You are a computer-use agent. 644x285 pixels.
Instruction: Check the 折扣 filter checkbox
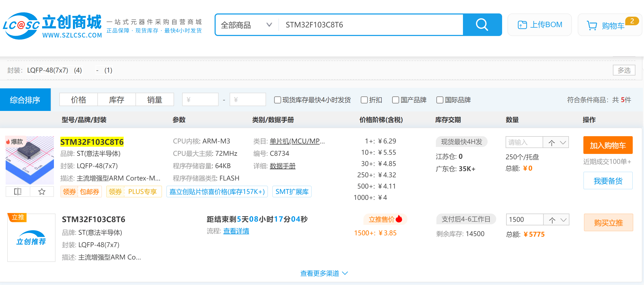point(364,100)
